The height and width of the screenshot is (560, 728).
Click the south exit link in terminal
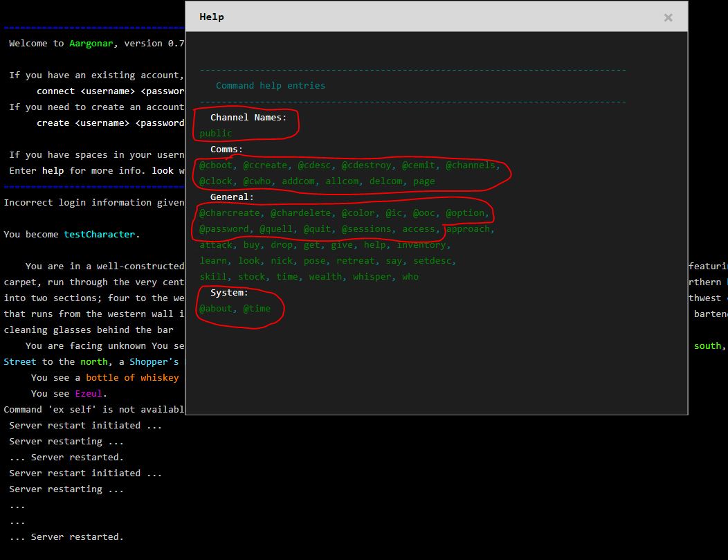pos(707,346)
